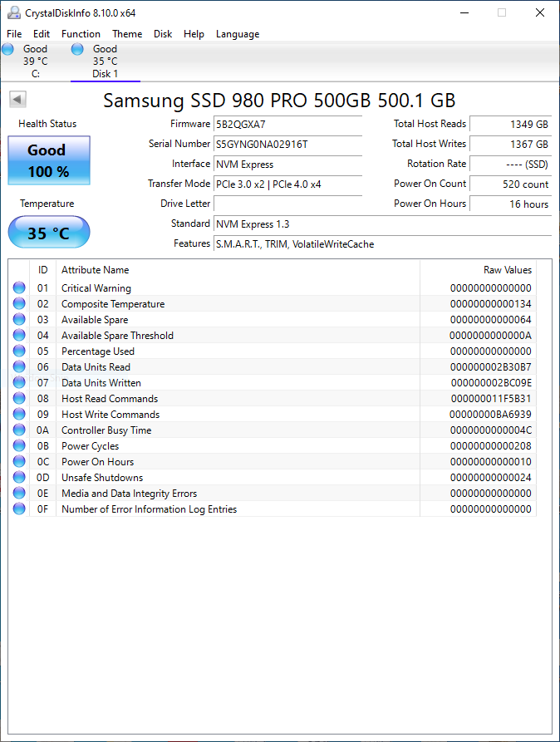Click status orb for Available Spare Threshold row
The image size is (560, 742).
[19, 335]
